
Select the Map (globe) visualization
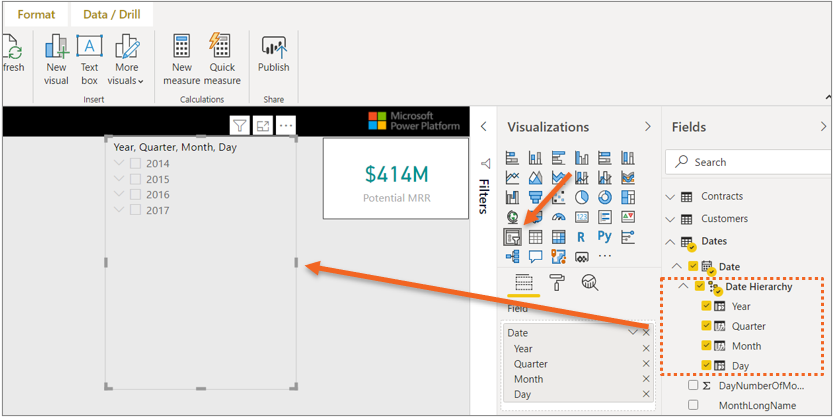[512, 217]
